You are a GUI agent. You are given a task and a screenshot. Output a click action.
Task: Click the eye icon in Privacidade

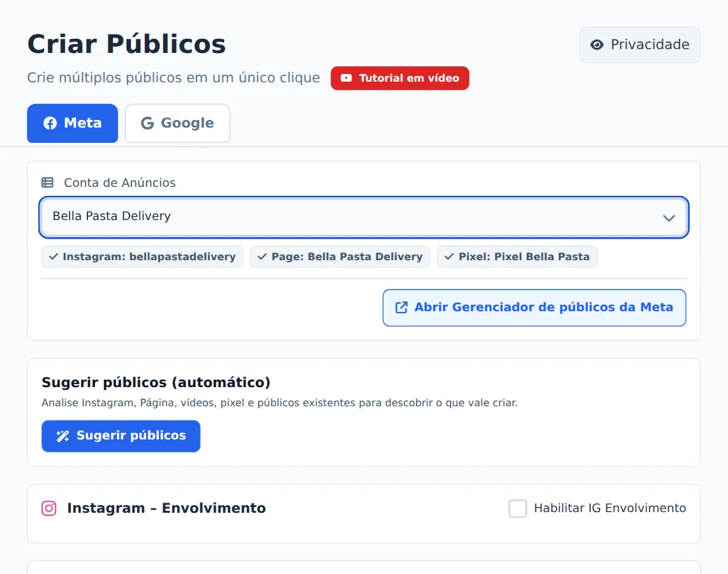597,45
